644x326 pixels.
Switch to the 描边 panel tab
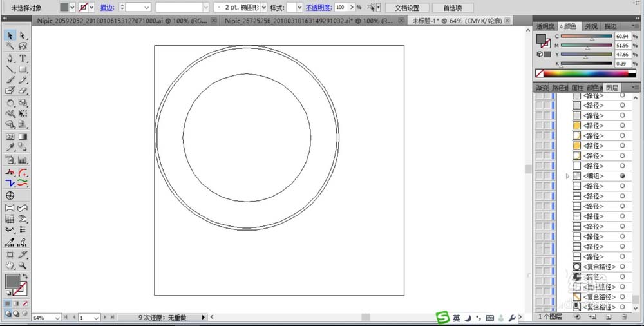click(x=611, y=26)
